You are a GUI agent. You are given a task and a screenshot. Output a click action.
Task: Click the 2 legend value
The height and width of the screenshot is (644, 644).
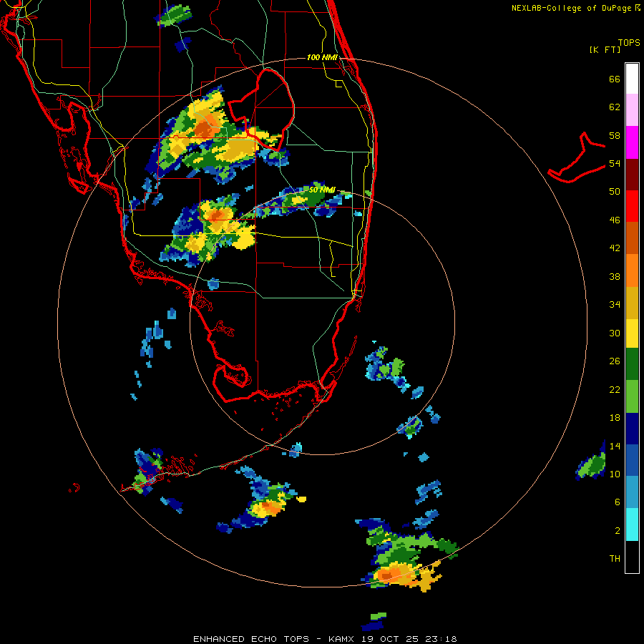[x=618, y=530]
